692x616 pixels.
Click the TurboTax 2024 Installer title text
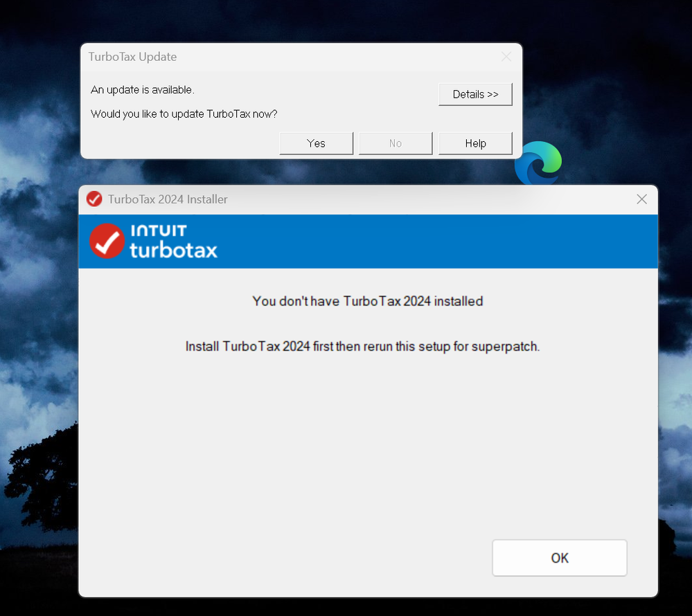click(168, 199)
